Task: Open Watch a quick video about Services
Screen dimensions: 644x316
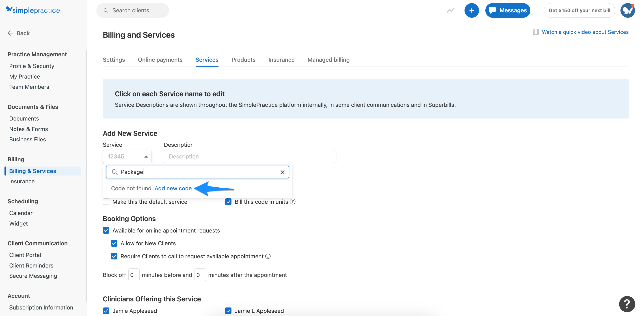Action: (585, 32)
